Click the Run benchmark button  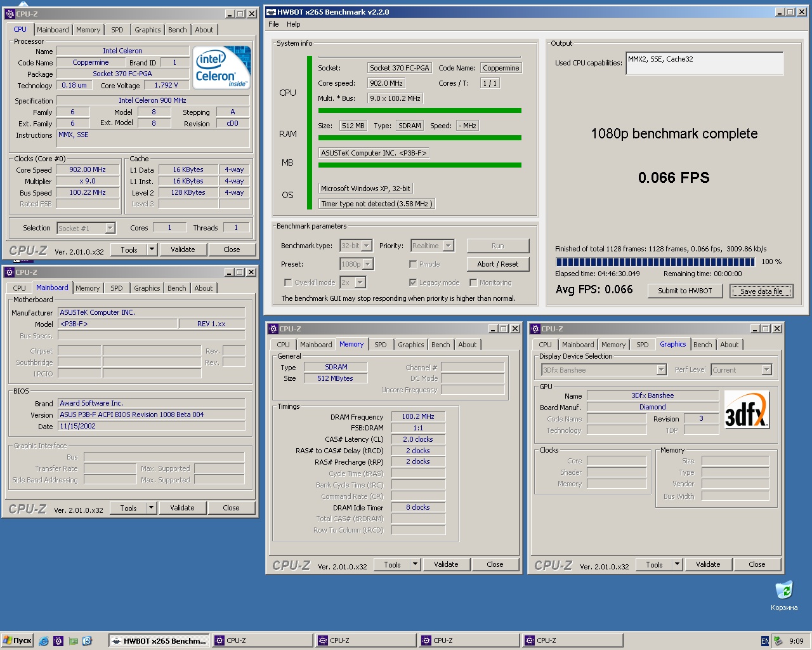click(498, 246)
